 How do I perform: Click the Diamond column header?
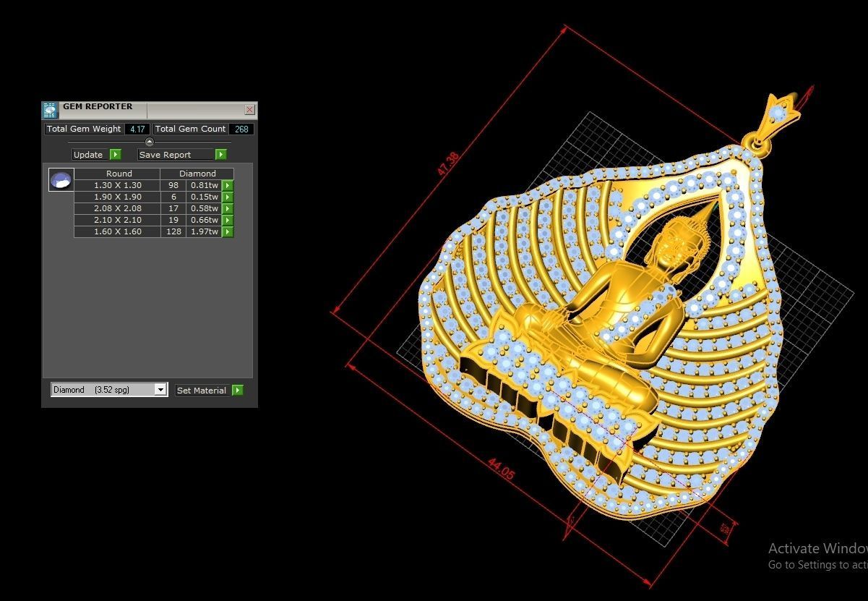197,174
